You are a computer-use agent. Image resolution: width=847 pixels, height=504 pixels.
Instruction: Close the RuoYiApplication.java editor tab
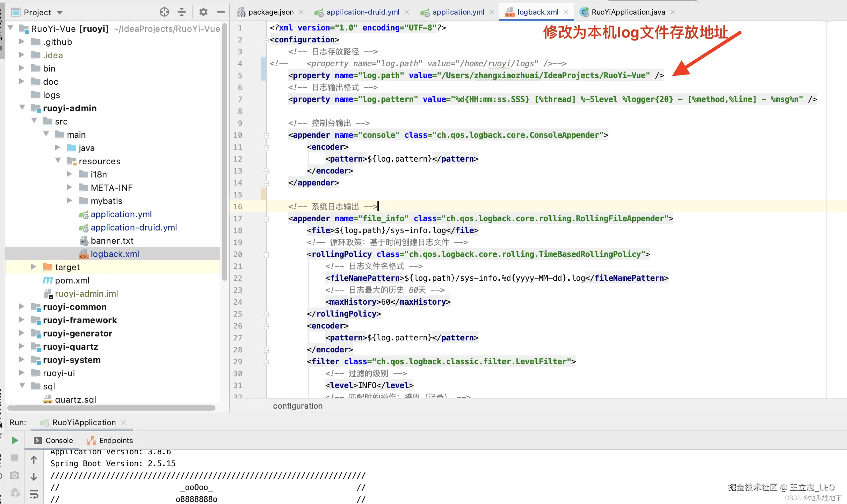coord(673,12)
